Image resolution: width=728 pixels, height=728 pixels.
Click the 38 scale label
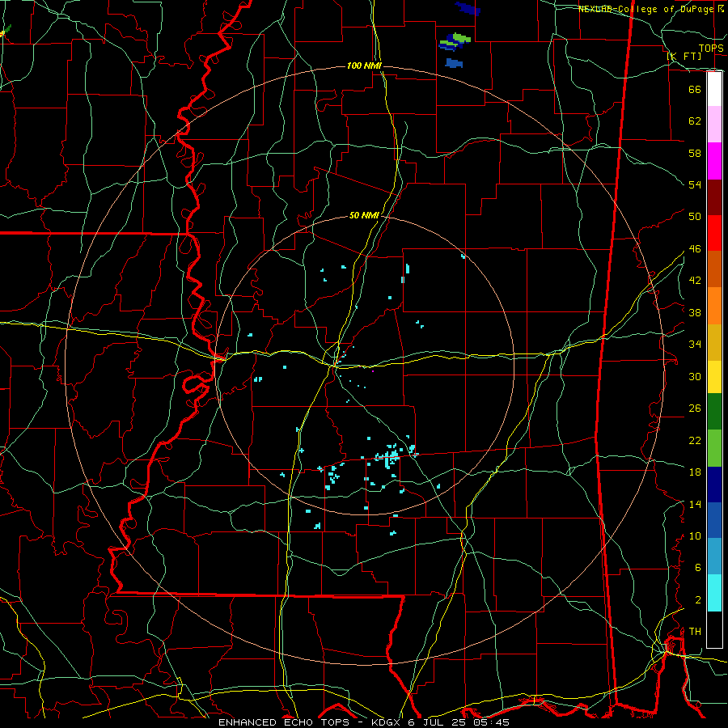point(695,312)
